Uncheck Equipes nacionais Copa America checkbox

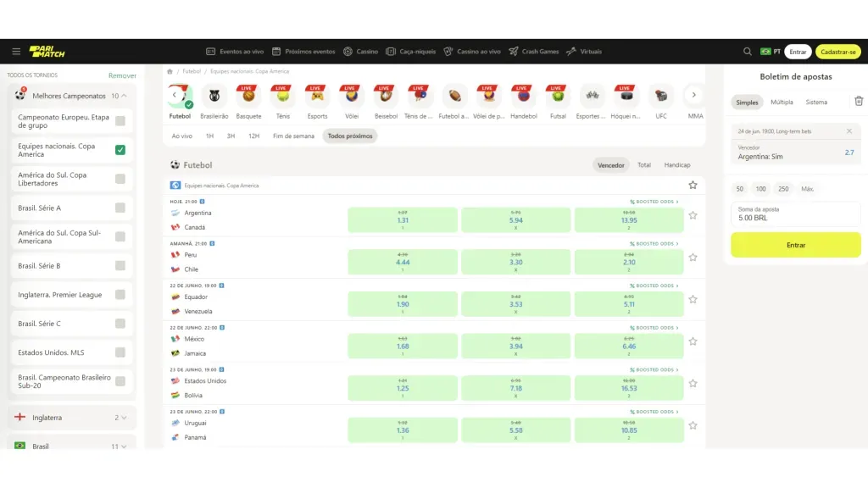(x=120, y=150)
